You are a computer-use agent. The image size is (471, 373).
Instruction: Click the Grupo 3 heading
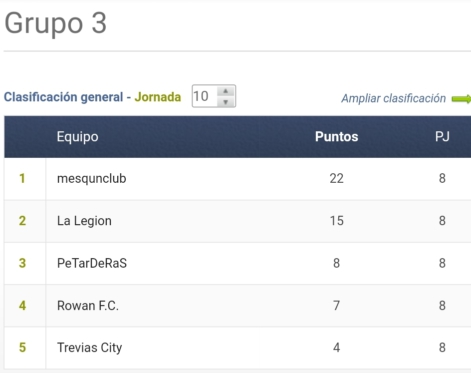[55, 23]
